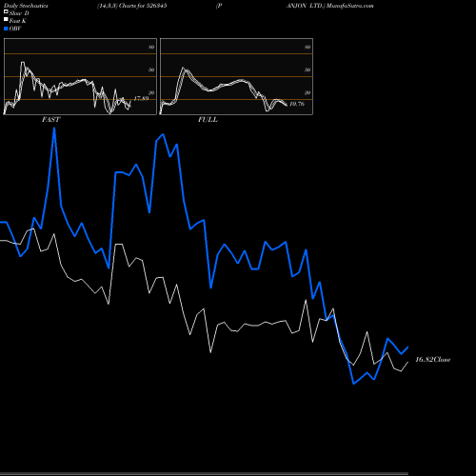The width and height of the screenshot is (476, 476).
Task: Click the Daily Stochastics title text
Action: coord(26,6)
